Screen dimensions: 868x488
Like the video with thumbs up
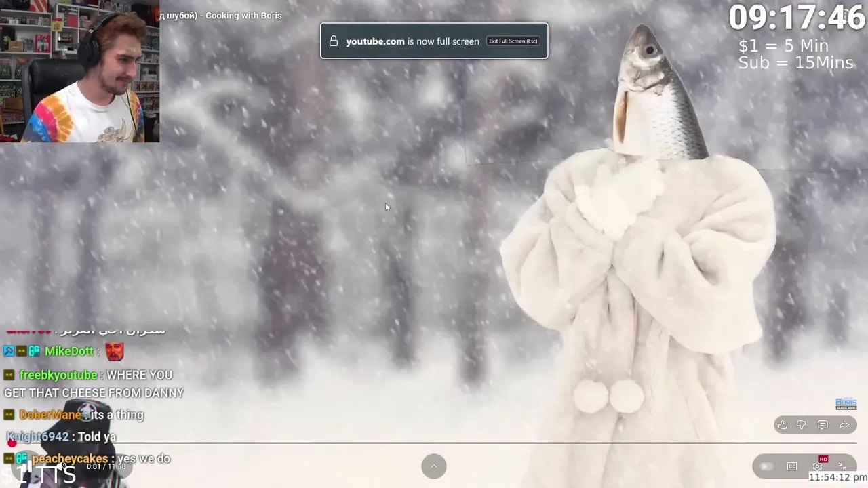click(783, 425)
